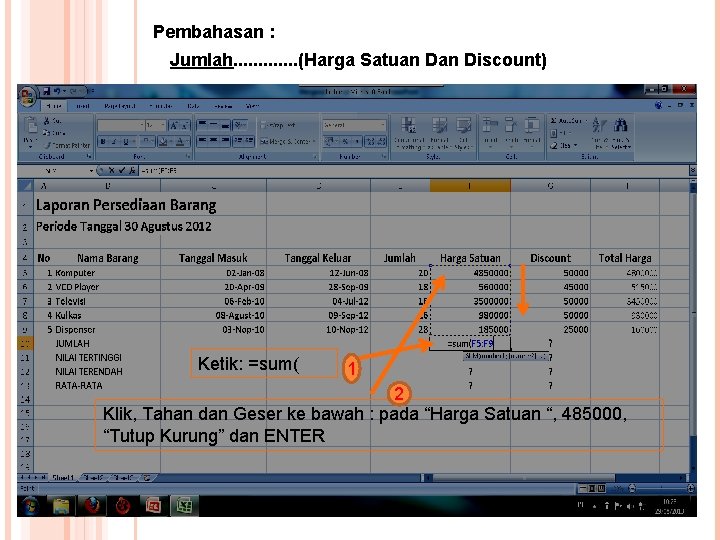This screenshot has height=540, width=720.
Task: Open the Data ribbon tab
Action: [193, 106]
